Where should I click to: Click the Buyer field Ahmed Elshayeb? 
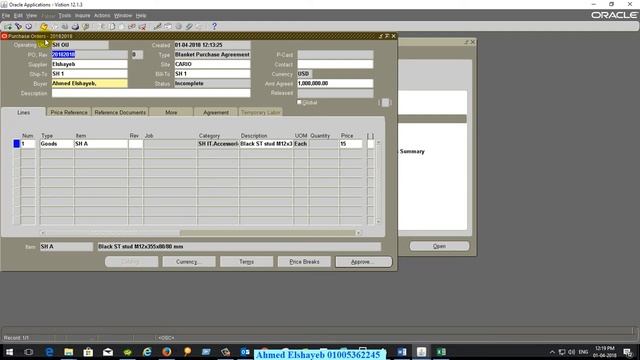pos(89,83)
